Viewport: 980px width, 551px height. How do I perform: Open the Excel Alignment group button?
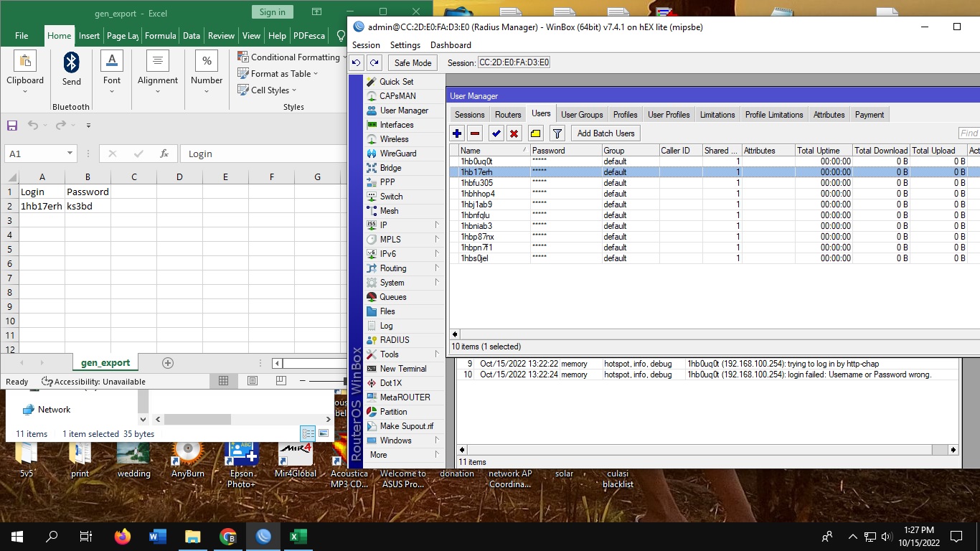tap(158, 72)
